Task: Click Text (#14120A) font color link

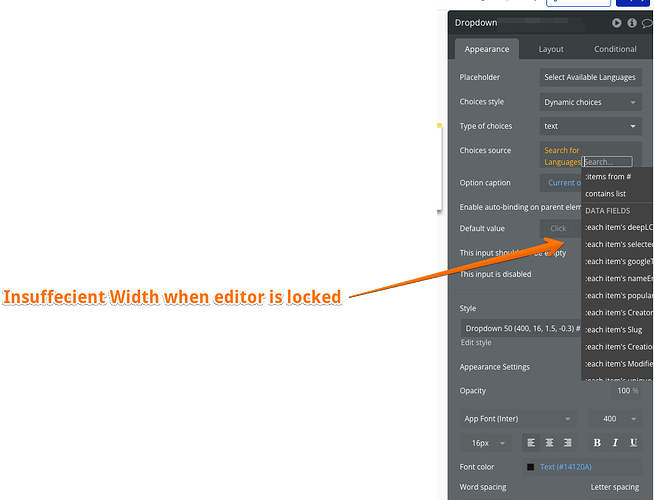Action: coord(566,467)
